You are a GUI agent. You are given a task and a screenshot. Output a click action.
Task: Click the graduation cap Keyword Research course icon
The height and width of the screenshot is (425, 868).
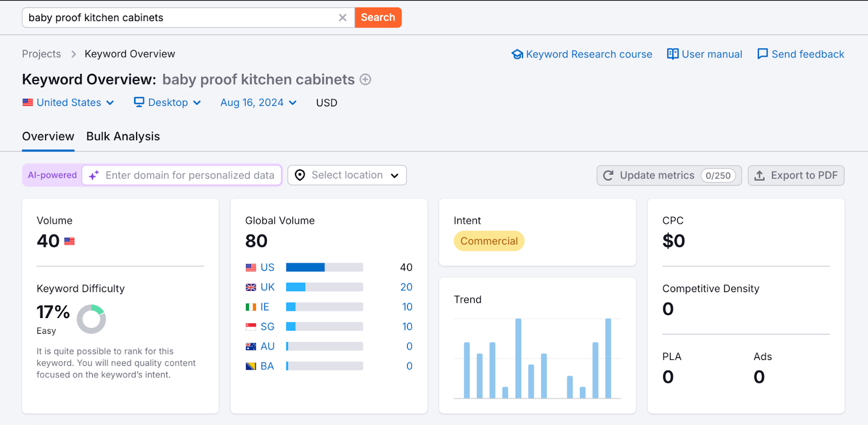tap(518, 54)
